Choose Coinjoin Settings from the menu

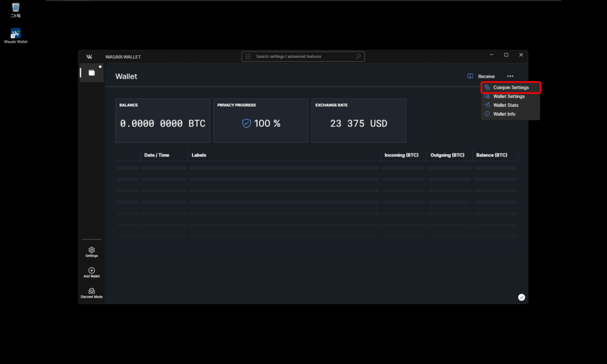pyautogui.click(x=510, y=88)
